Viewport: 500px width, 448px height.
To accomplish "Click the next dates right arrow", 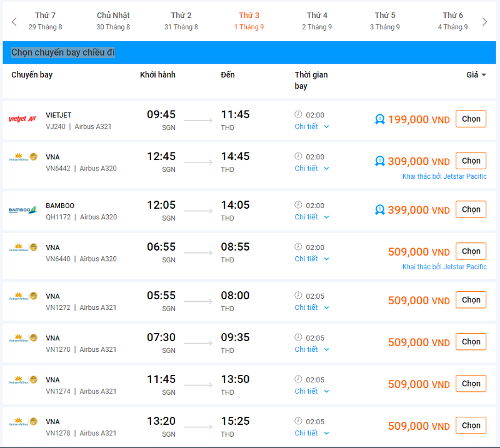I will pyautogui.click(x=484, y=22).
